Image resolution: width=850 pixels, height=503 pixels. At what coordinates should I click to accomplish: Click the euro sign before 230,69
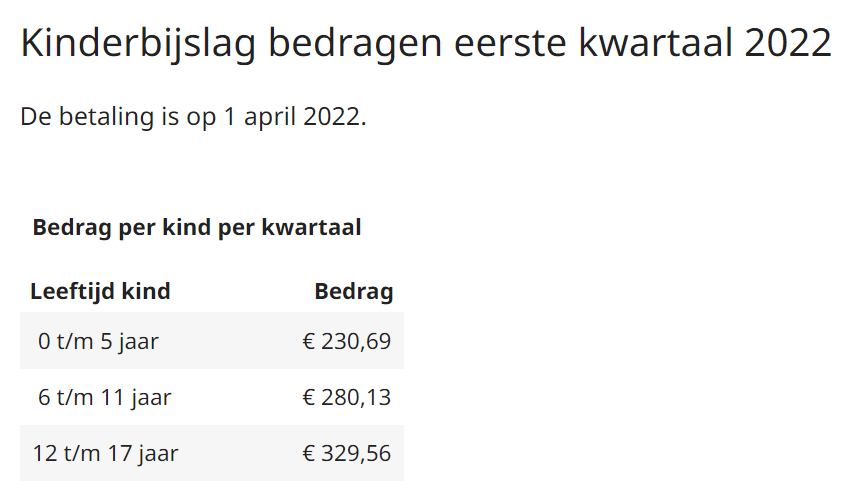(309, 342)
